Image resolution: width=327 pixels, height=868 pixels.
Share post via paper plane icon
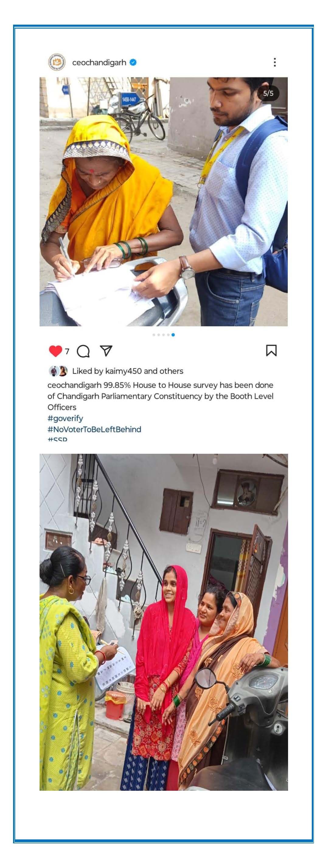point(106,351)
